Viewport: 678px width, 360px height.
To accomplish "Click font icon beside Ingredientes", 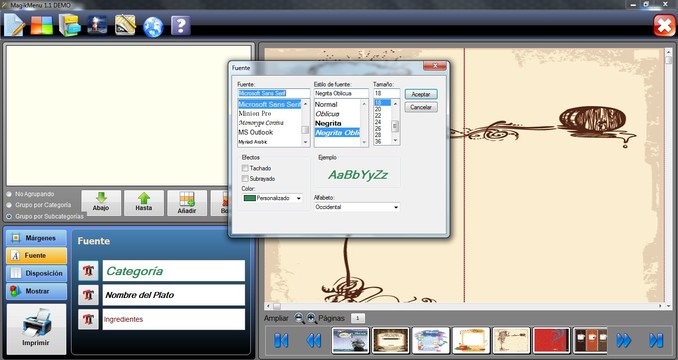I will pos(89,319).
